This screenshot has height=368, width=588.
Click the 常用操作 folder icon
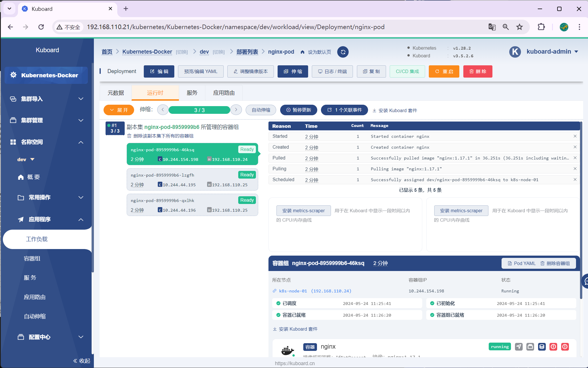(21, 197)
